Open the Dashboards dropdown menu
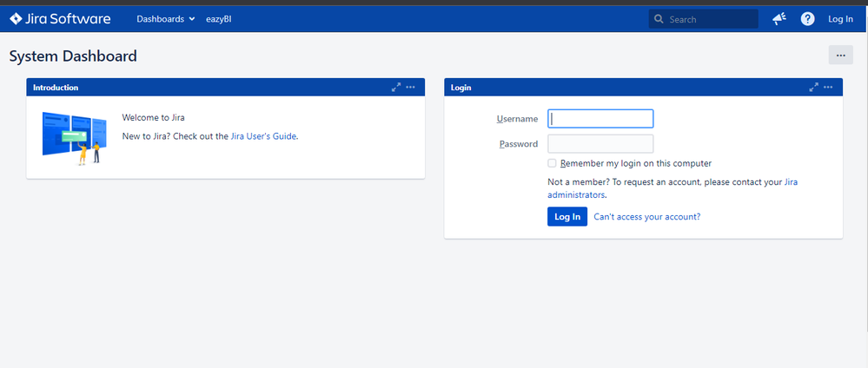 [x=165, y=19]
